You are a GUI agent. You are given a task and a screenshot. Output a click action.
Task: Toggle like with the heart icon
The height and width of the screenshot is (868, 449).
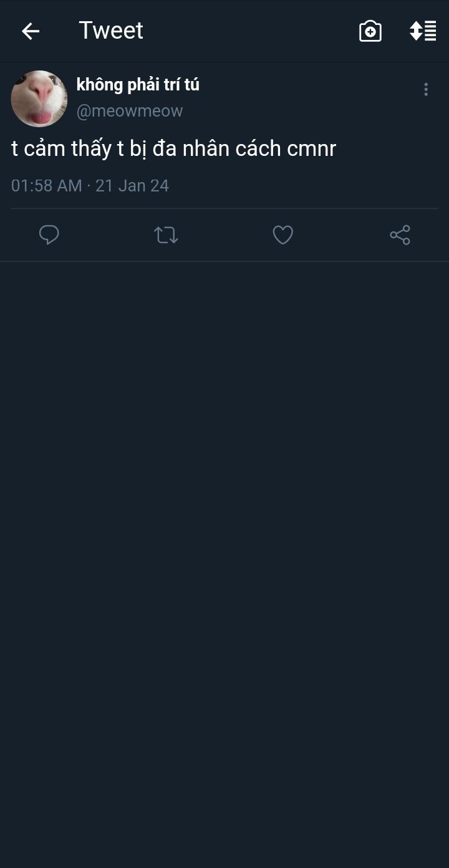[282, 235]
